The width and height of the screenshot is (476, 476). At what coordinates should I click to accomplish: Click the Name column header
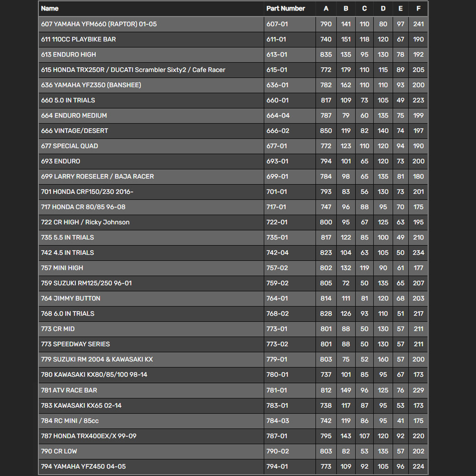tap(50, 9)
